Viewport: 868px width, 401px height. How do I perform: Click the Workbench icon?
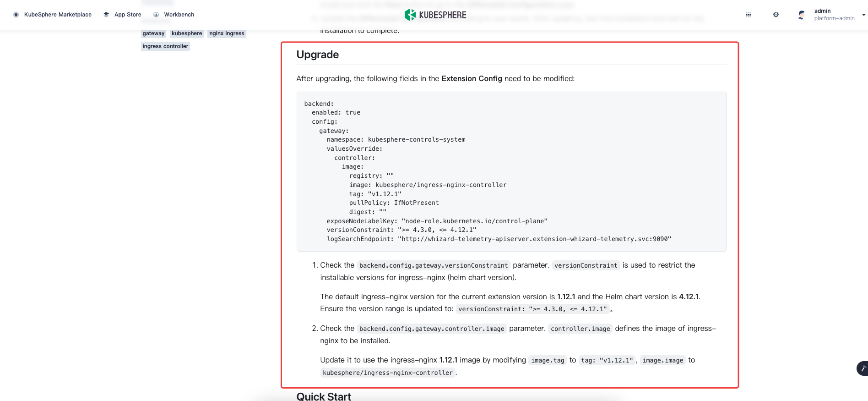pos(156,15)
